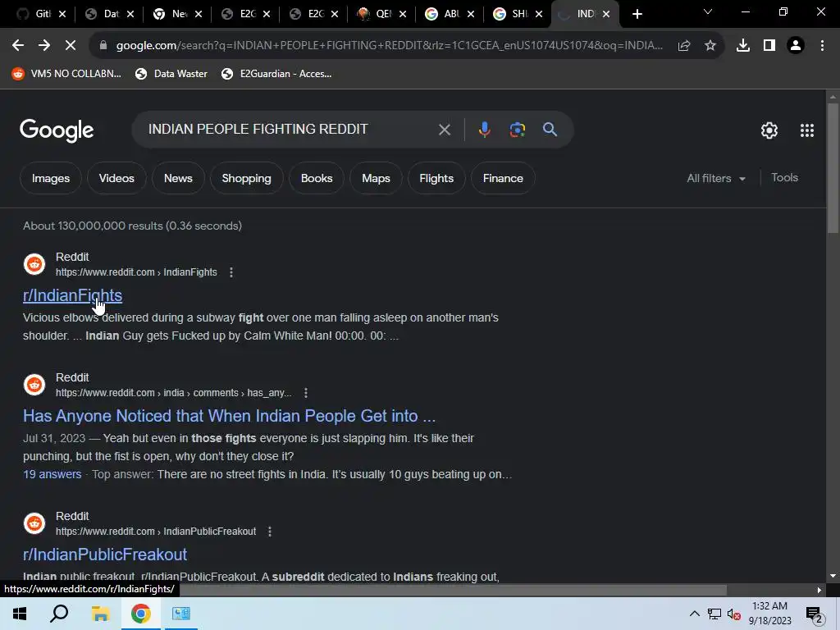Screen dimensions: 840x630
Task: Stop loading the current page
Action: tap(71, 46)
